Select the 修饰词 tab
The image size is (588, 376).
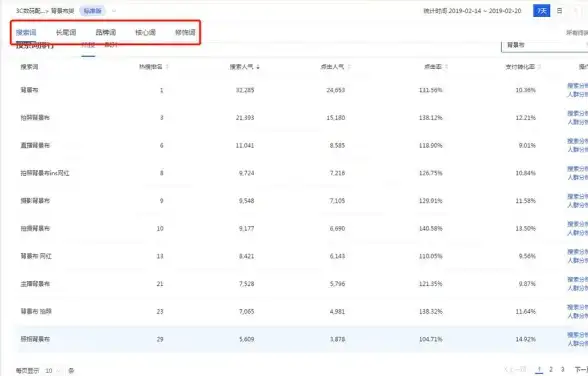(x=185, y=33)
